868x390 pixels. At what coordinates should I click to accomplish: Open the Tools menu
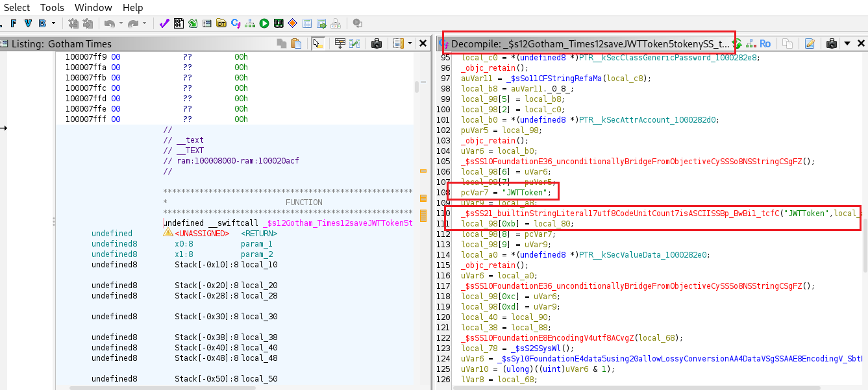(52, 8)
